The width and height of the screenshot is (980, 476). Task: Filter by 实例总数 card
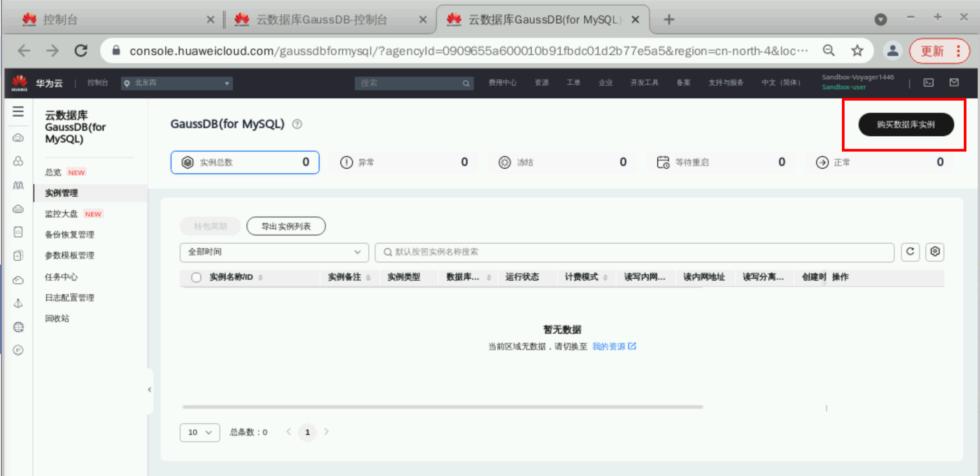(245, 162)
